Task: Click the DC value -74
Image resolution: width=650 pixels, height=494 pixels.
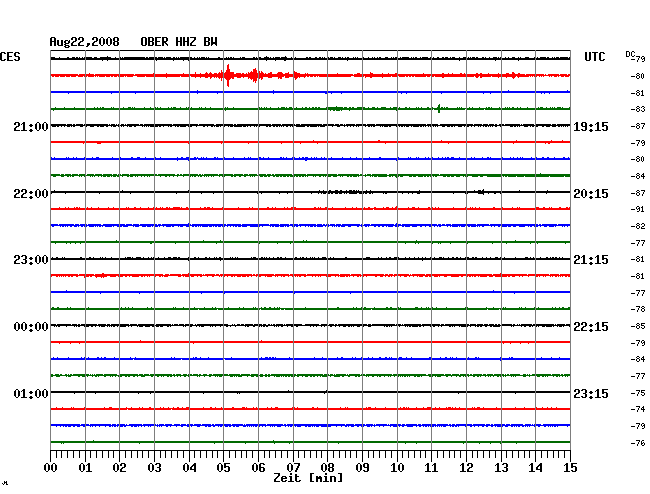Action: click(638, 409)
